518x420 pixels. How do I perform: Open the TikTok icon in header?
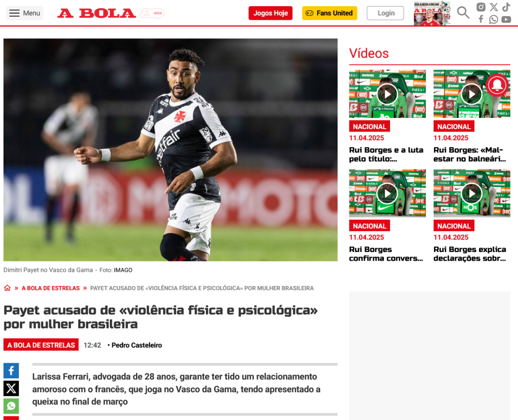click(x=506, y=7)
